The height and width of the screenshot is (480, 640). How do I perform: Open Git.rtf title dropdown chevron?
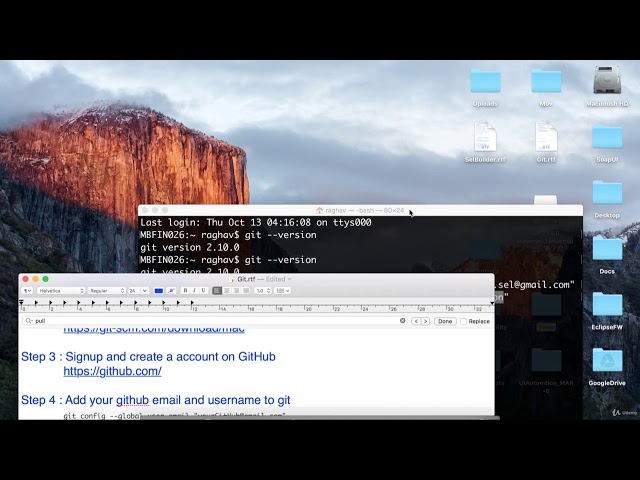(289, 279)
